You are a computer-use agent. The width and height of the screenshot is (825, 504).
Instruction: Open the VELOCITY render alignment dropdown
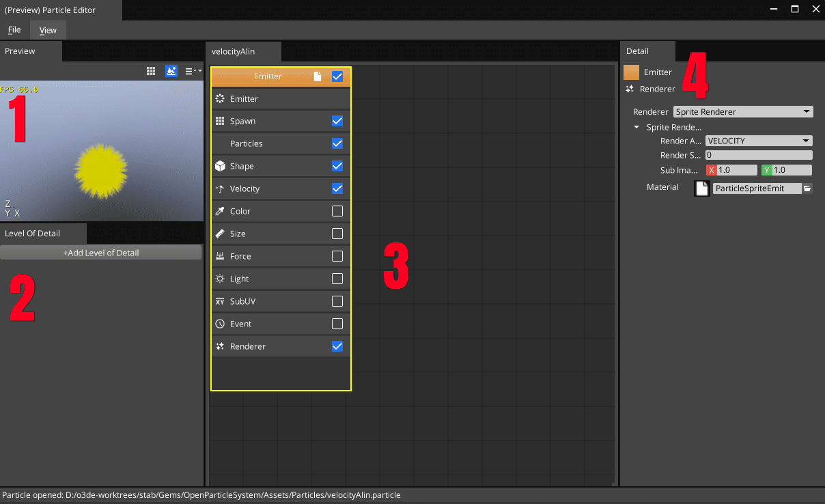759,141
